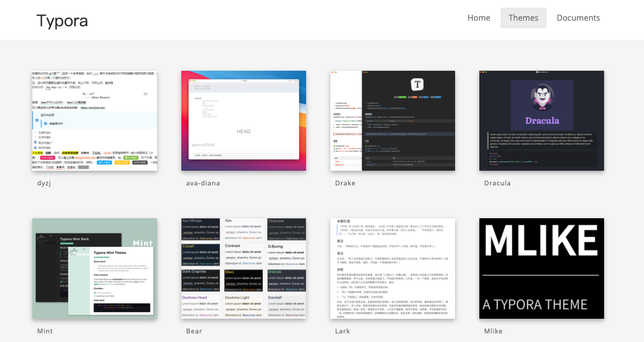Screen dimensions: 644x342
Task: Click the Lark theme name label
Action: (342, 331)
